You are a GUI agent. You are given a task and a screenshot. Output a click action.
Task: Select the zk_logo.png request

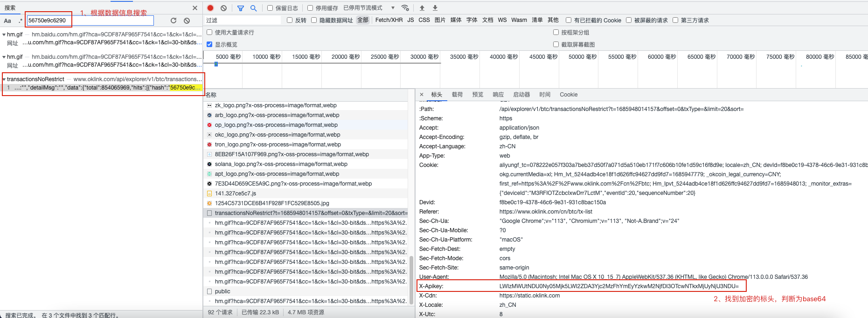(306, 105)
